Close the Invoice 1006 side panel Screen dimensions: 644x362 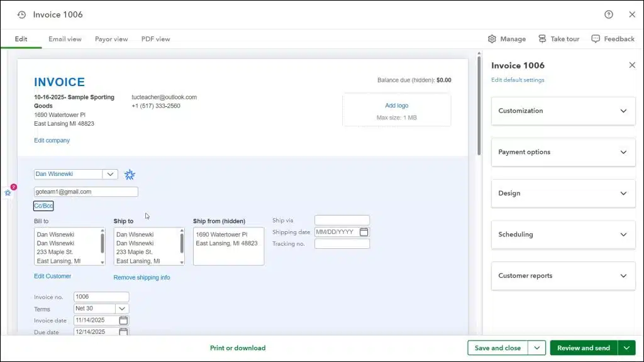(632, 65)
